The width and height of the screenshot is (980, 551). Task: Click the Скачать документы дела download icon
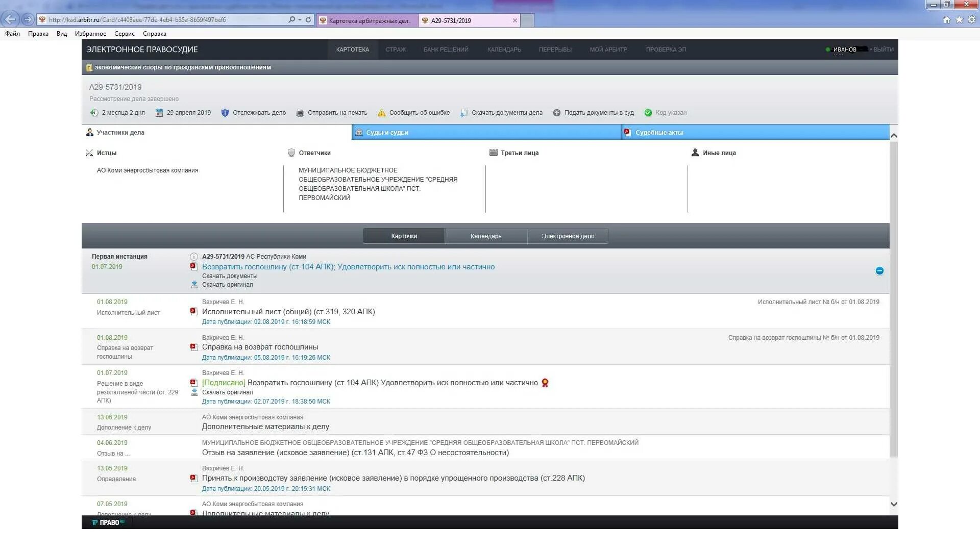pos(463,113)
